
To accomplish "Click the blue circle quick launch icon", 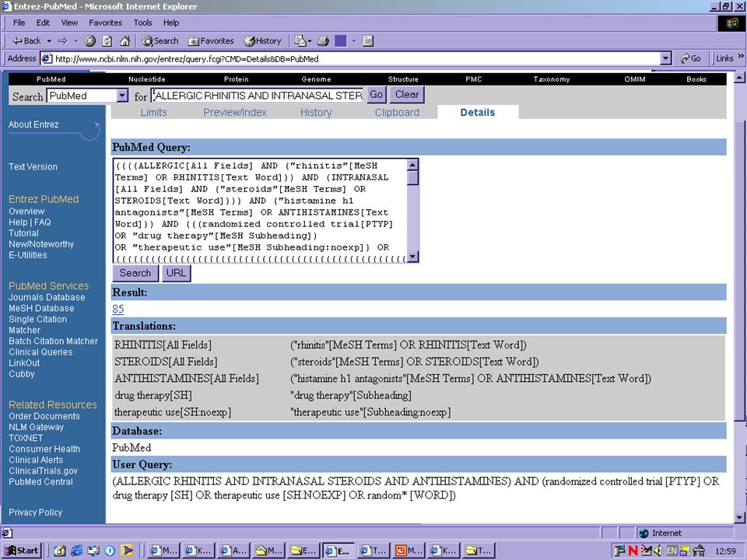I will coord(110,551).
